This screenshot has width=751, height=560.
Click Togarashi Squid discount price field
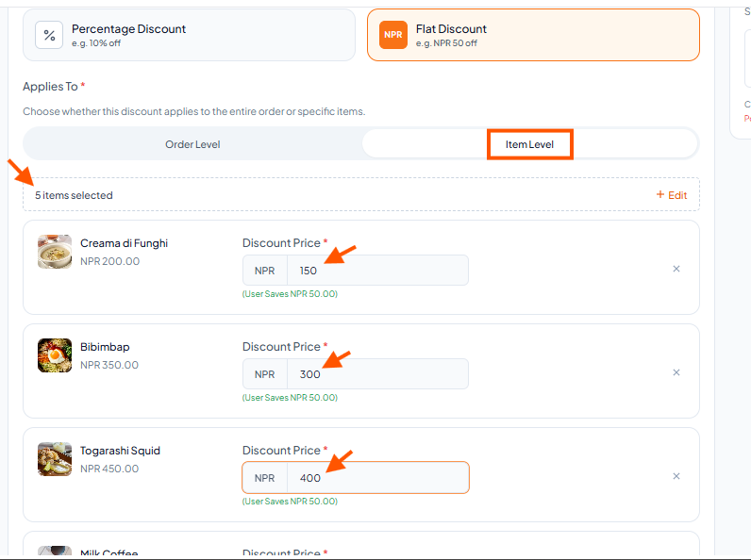(377, 478)
